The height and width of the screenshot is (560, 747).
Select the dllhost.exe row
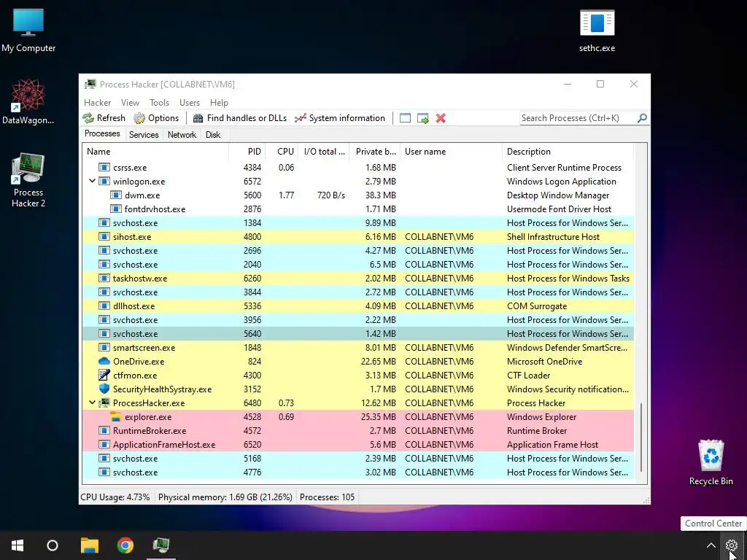[x=358, y=306]
